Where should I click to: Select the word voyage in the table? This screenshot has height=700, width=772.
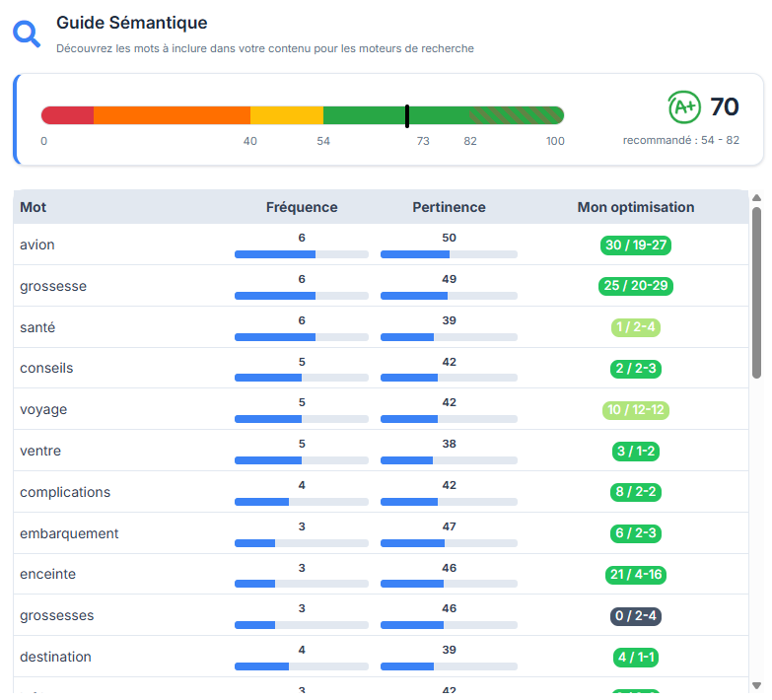43,410
